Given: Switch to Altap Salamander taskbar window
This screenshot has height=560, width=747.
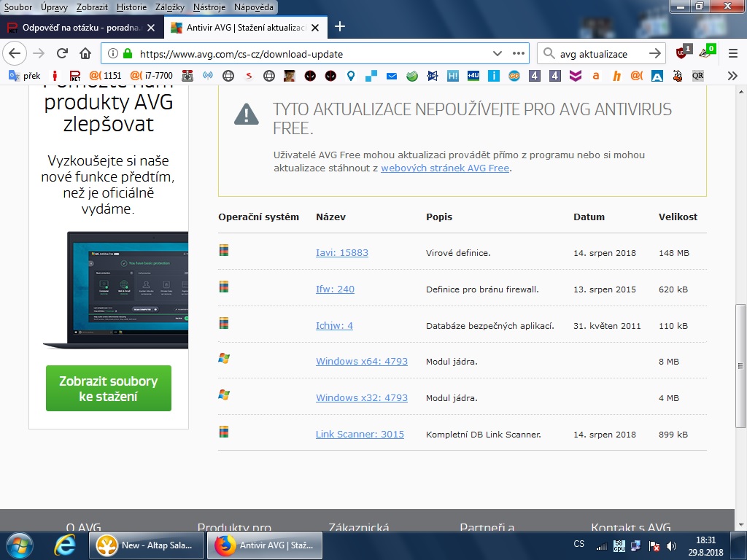Looking at the screenshot, I should 146,545.
